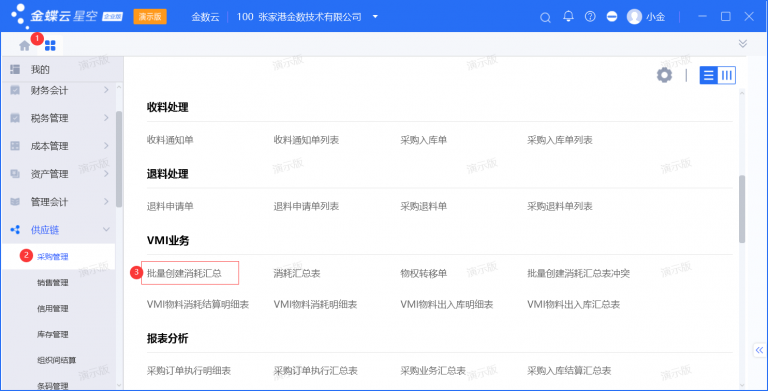Expand the tab bar double-down chevron
Screen dimensions: 768x391
coord(743,44)
